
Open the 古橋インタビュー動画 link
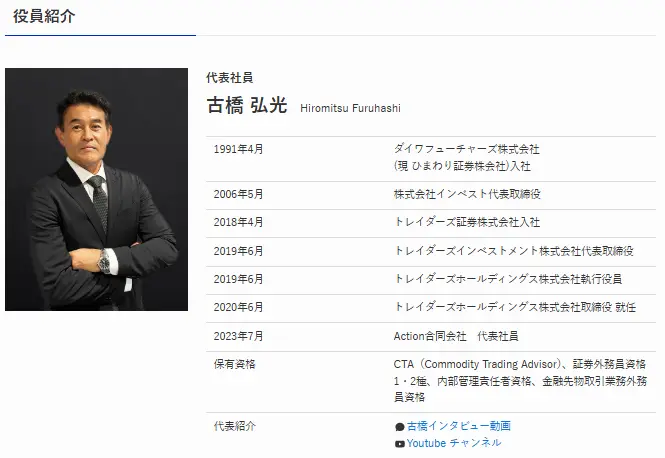tap(458, 426)
